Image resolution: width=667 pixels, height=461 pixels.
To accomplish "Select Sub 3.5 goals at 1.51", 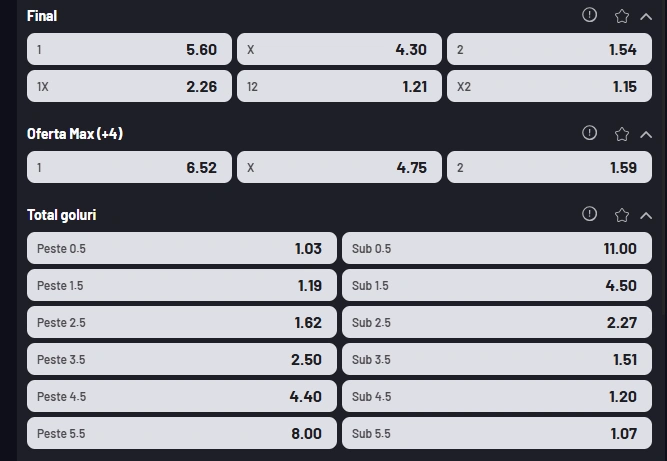I will (x=497, y=359).
